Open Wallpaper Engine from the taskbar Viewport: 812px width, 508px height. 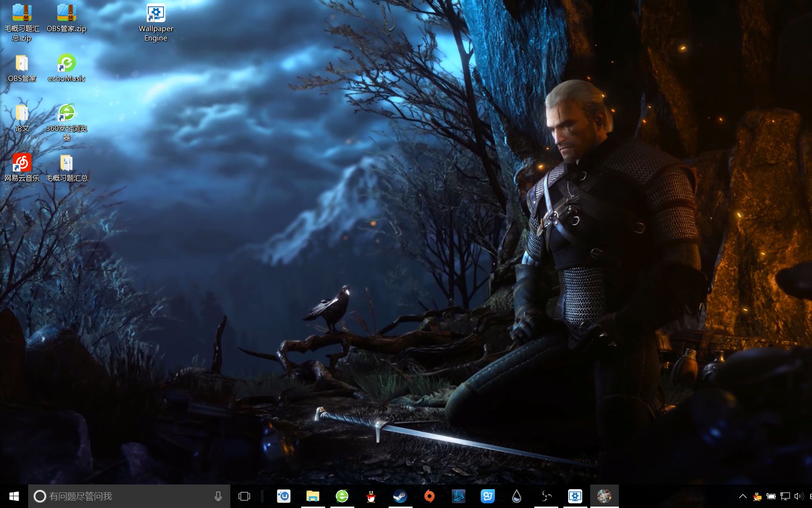coord(575,496)
